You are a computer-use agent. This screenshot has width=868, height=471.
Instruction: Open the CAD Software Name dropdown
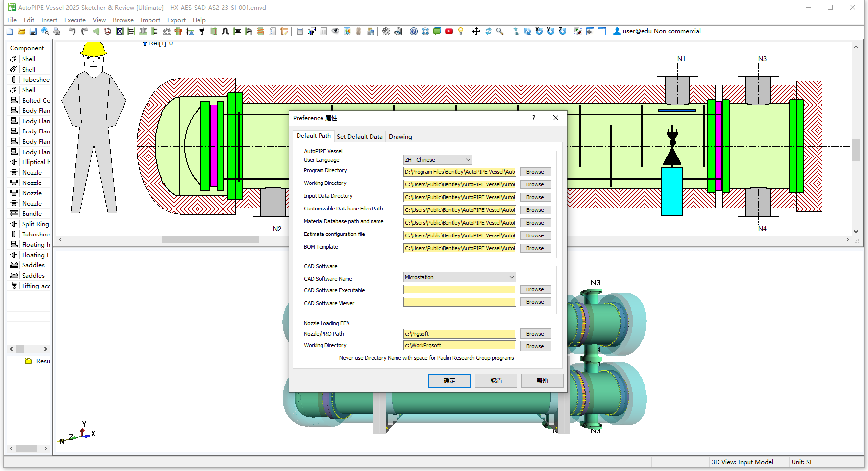coord(459,277)
